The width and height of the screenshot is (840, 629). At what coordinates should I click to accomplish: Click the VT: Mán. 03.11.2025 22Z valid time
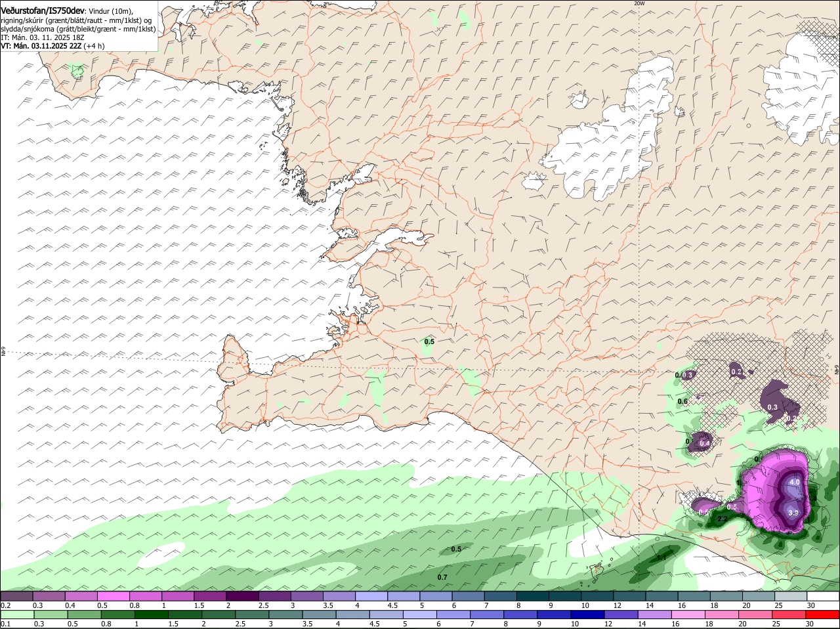pyautogui.click(x=41, y=46)
